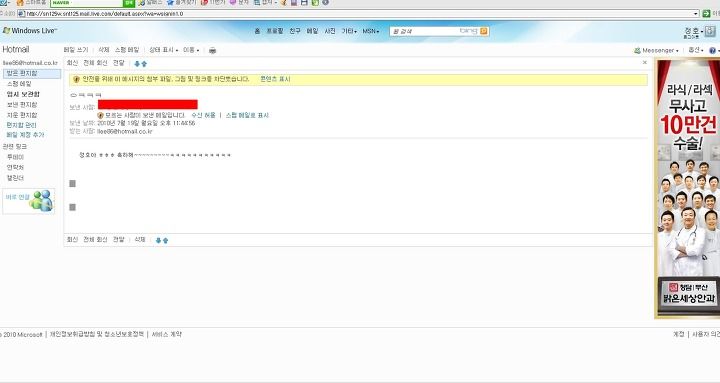Close the message with the X icon
The height and width of the screenshot is (383, 720).
point(645,62)
